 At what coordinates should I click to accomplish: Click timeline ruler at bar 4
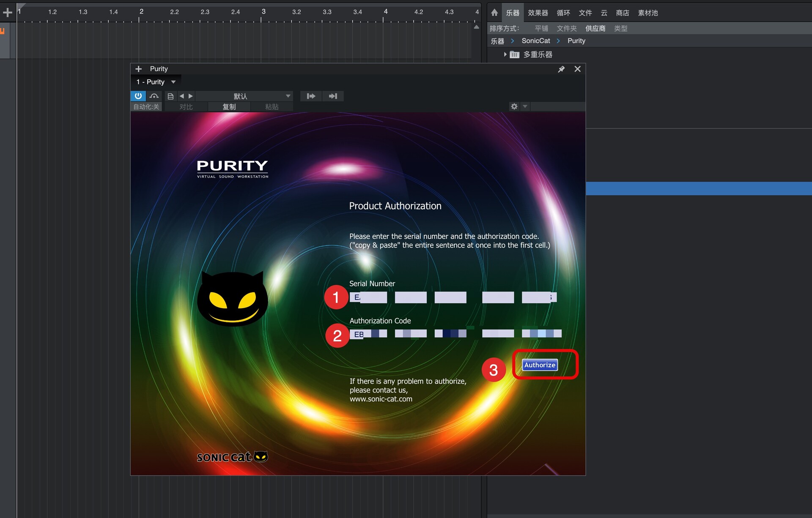point(386,12)
